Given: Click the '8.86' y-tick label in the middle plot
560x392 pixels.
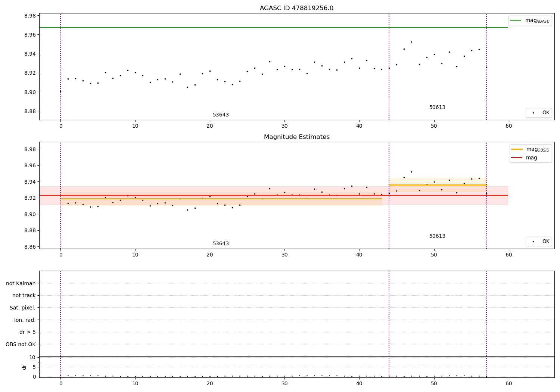Looking at the screenshot, I should tap(30, 247).
